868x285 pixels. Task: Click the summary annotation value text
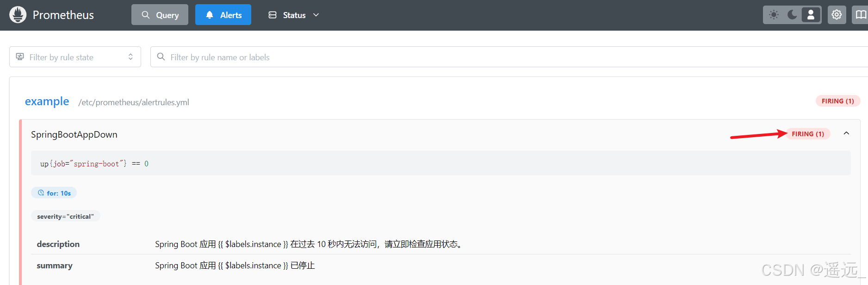(235, 266)
